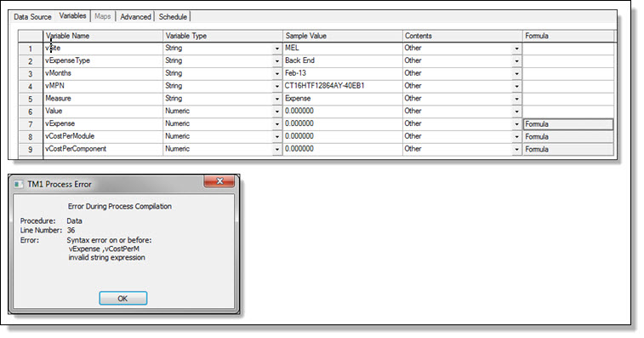Open Contents dropdown for Measure row
This screenshot has height=338, width=644.
(x=516, y=99)
